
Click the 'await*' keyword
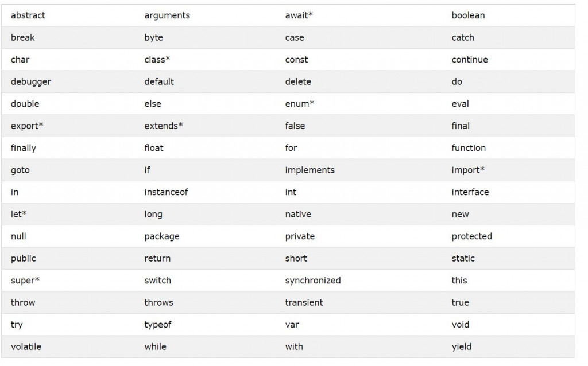coord(299,15)
